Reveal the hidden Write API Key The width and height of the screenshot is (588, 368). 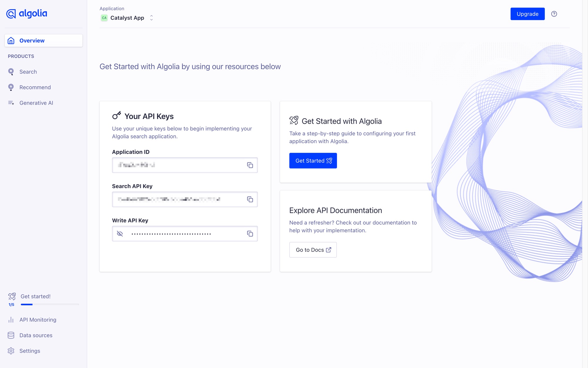[120, 233]
